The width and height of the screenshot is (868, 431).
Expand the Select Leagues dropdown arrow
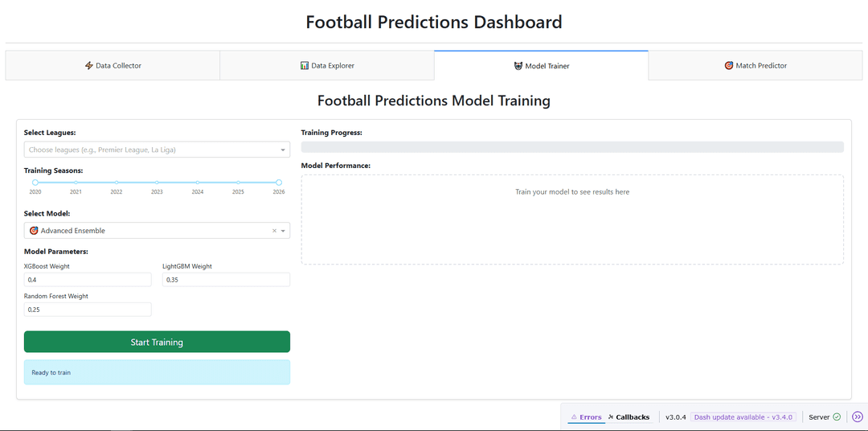[x=283, y=150]
